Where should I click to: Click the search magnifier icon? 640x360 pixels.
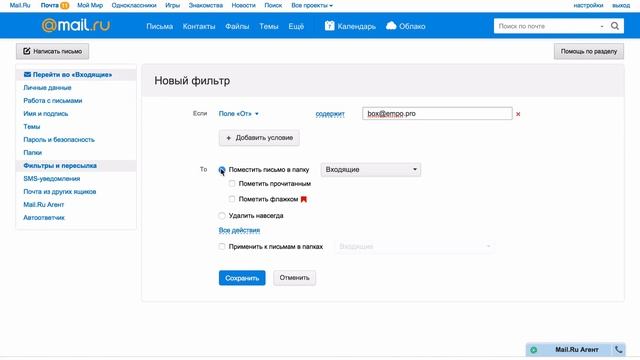click(615, 26)
